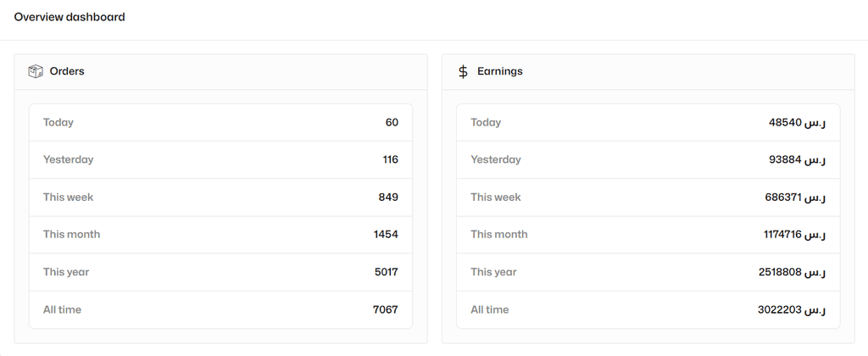Click the Today label in Earnings
This screenshot has height=356, width=868.
pos(486,122)
